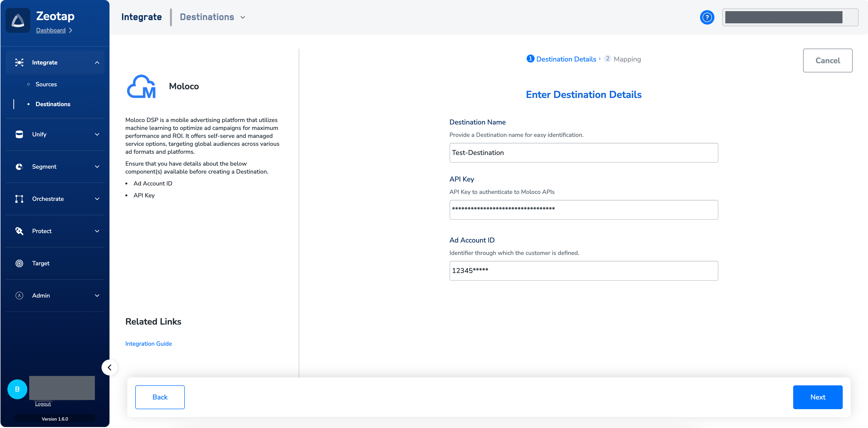868x428 pixels.
Task: Click the user avatar B
Action: [x=17, y=389]
